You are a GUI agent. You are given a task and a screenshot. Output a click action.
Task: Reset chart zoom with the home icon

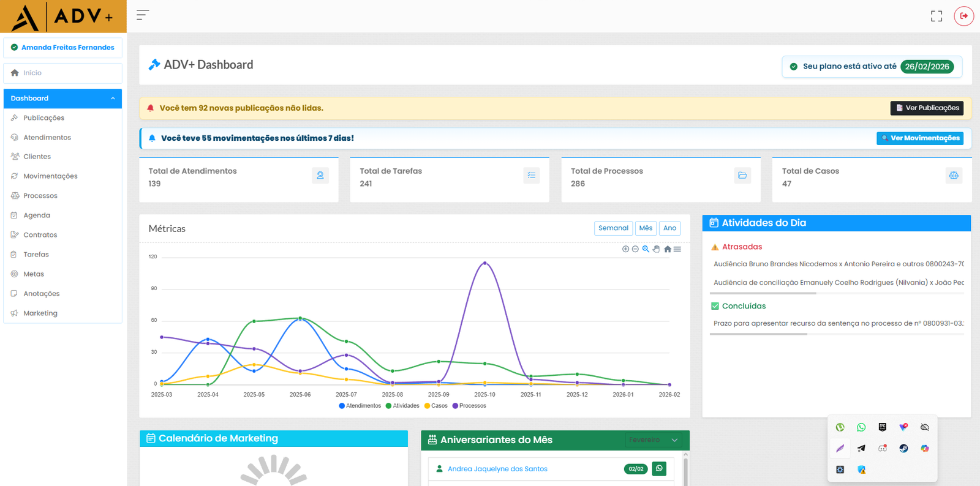coord(667,249)
